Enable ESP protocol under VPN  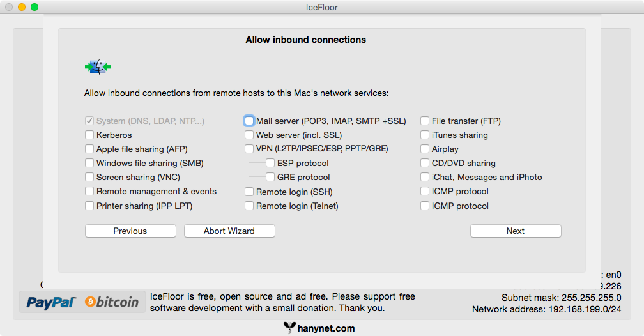[270, 163]
